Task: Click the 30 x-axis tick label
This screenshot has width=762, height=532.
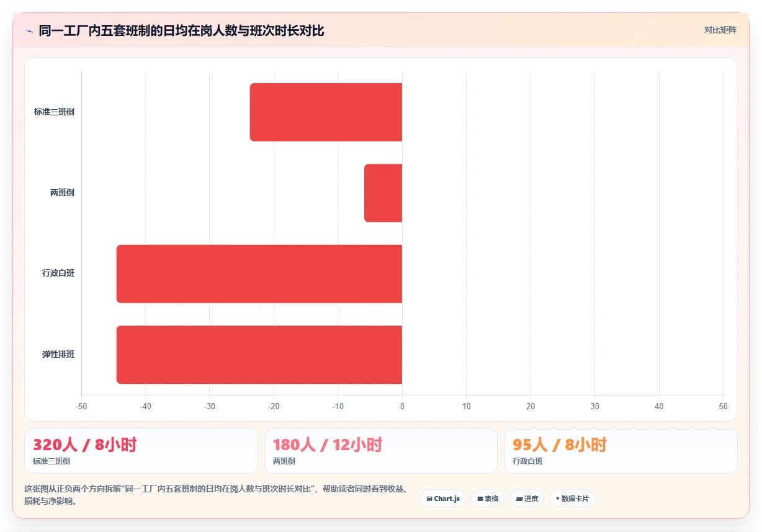Action: pyautogui.click(x=594, y=407)
